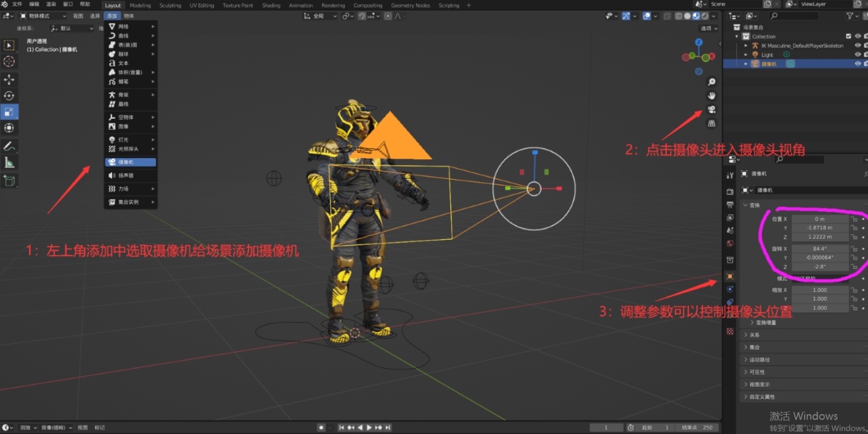Image resolution: width=868 pixels, height=434 pixels.
Task: Choose 扬声器 from the Add menu
Action: click(x=131, y=176)
